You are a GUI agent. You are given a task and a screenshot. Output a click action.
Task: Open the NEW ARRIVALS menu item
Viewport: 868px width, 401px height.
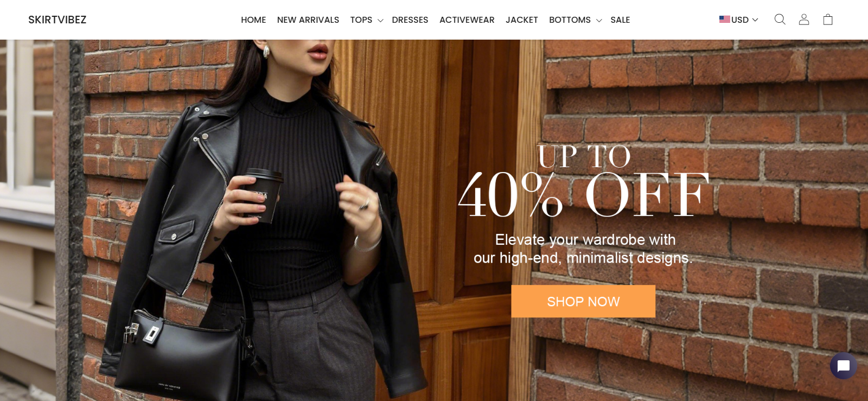tap(308, 20)
